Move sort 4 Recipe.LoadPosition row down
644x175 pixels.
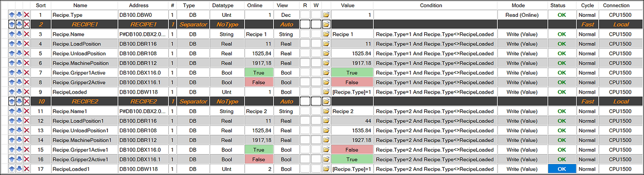pyautogui.click(x=19, y=44)
